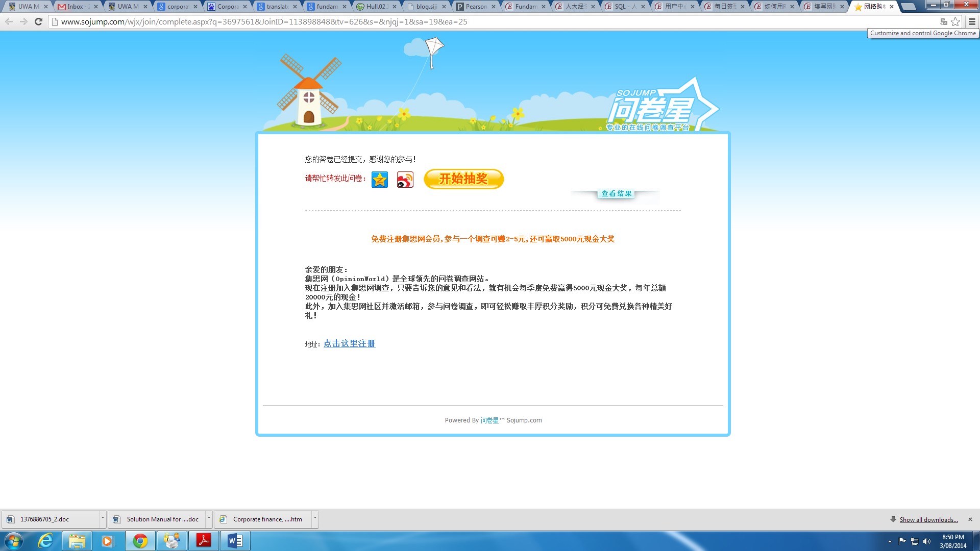Click the 点击这里注册 registration link
This screenshot has height=551, width=980.
click(x=349, y=343)
